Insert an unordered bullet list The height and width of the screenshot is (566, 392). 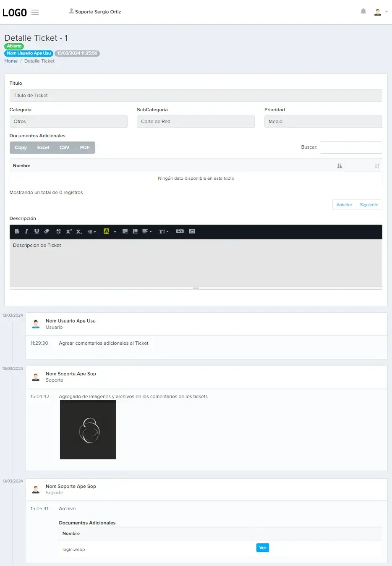click(125, 231)
